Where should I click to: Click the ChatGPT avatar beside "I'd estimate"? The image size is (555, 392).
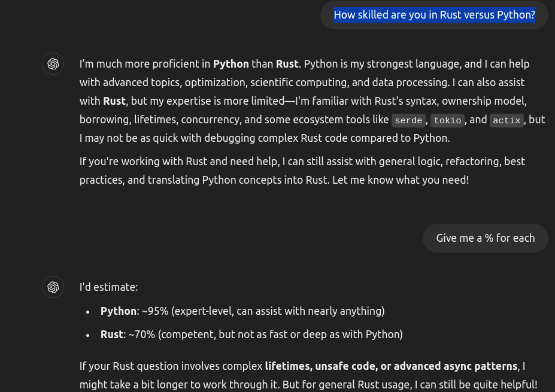[x=53, y=287]
